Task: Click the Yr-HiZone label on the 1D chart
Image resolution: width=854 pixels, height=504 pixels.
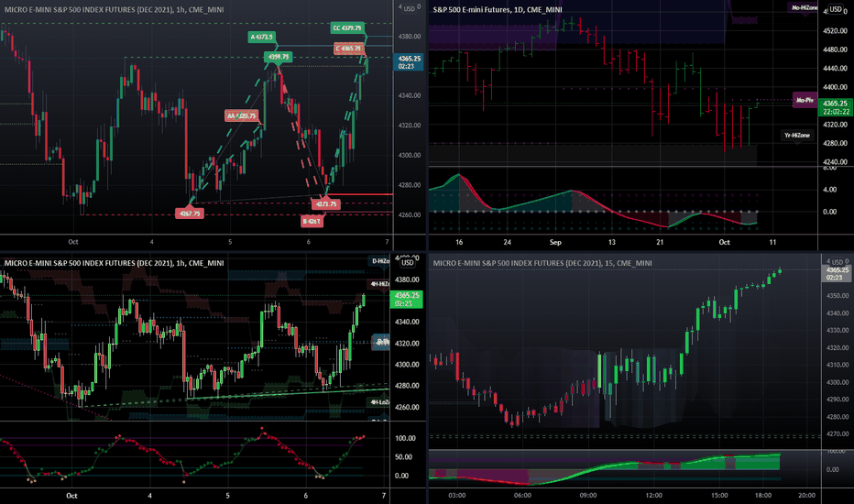Action: (x=797, y=135)
